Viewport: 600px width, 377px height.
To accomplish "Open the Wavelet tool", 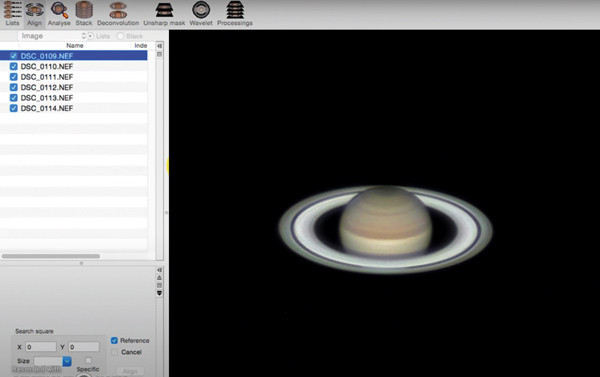I will [x=201, y=13].
